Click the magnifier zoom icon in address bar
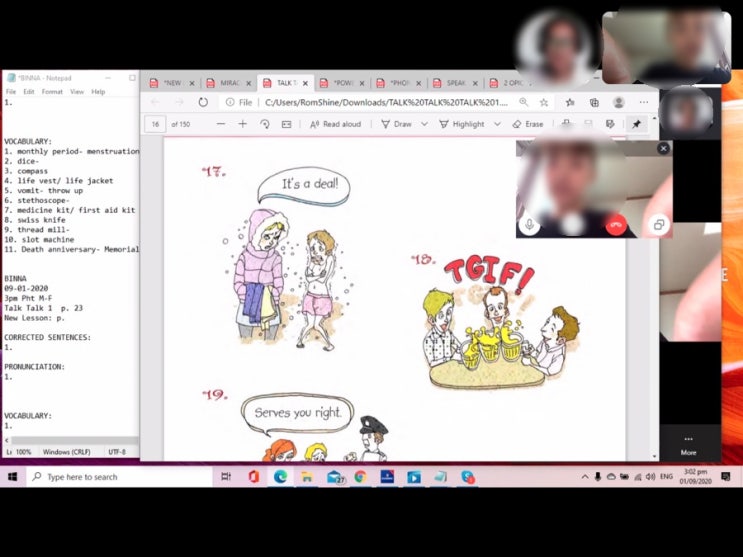 coord(523,102)
